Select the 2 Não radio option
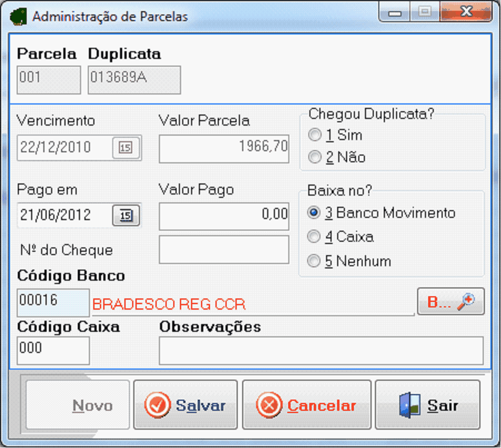 315,158
